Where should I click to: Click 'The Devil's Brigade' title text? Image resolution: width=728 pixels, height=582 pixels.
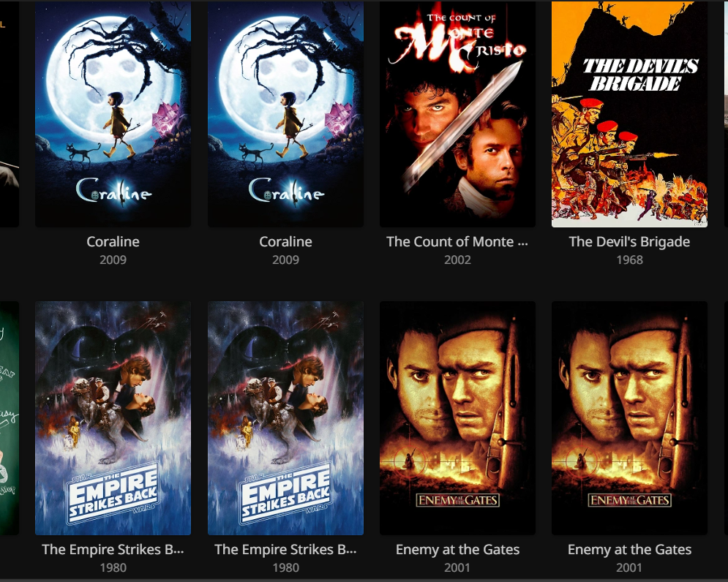pos(629,242)
